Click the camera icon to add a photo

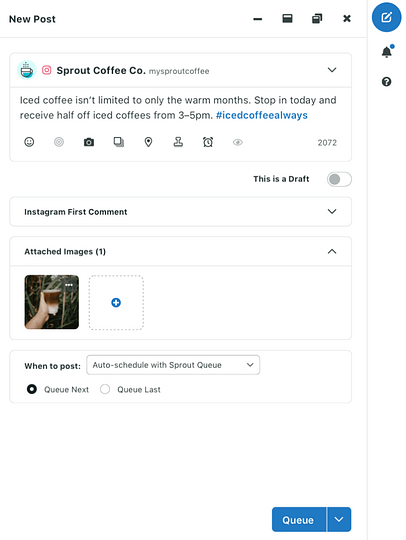pyautogui.click(x=89, y=142)
